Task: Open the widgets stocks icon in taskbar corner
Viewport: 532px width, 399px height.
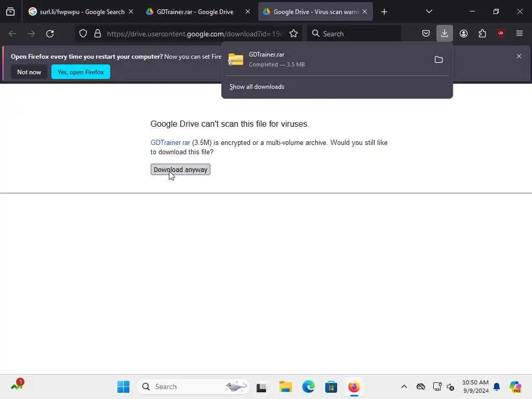Action: coord(17,385)
